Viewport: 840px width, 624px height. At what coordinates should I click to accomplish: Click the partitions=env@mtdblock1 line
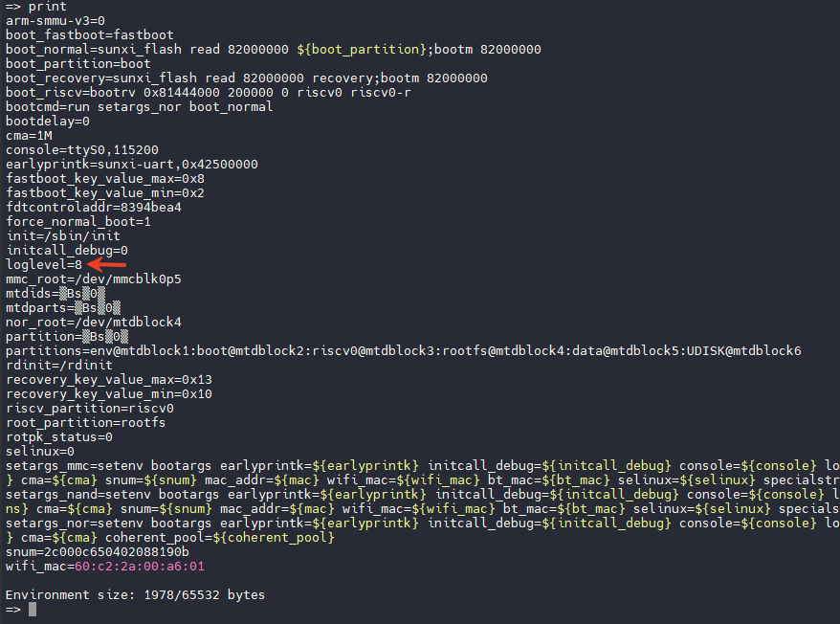pyautogui.click(x=404, y=350)
